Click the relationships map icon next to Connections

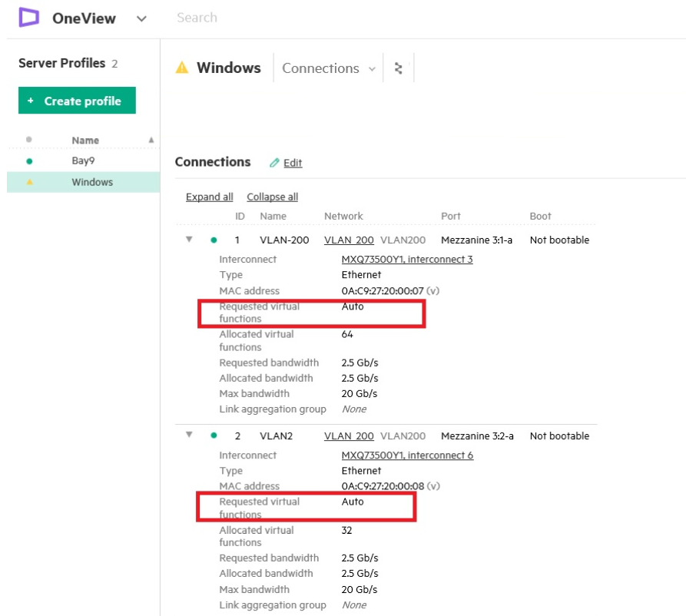397,68
